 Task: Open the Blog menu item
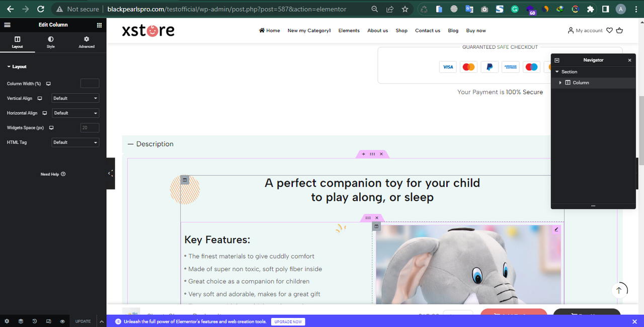(453, 31)
